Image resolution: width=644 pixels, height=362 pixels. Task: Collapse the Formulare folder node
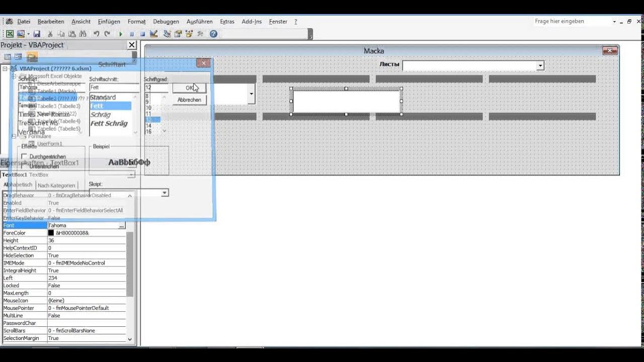(14, 136)
